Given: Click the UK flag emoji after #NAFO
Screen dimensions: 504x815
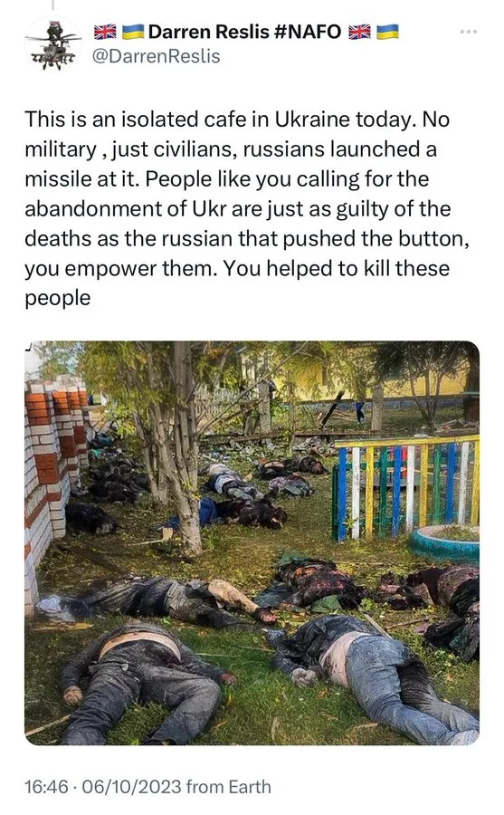Looking at the screenshot, I should (x=359, y=33).
